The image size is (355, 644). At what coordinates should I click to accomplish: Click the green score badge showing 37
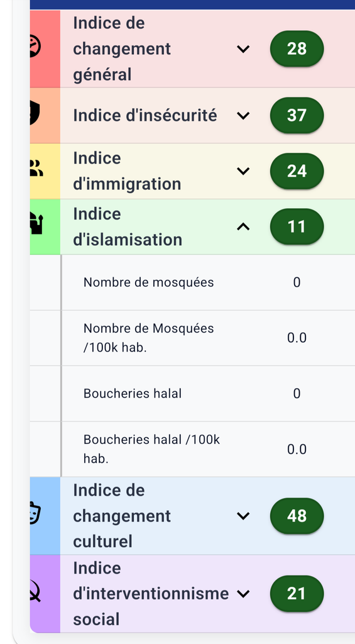coord(297,116)
